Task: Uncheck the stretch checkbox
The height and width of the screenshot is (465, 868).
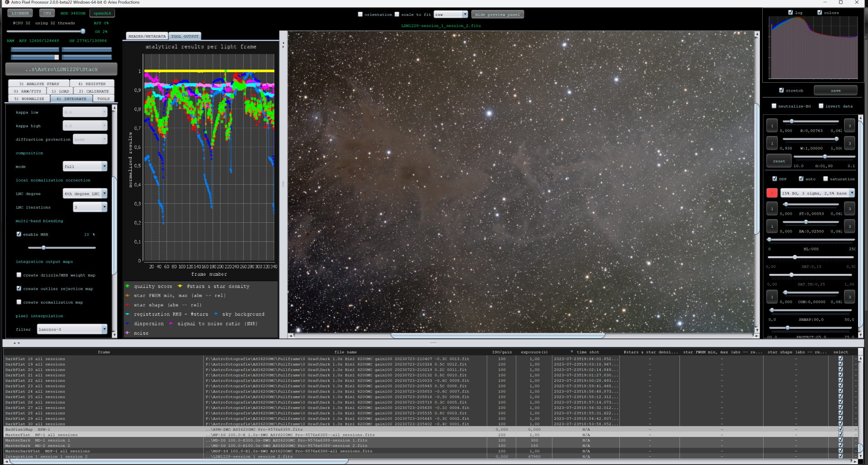Action: click(781, 90)
